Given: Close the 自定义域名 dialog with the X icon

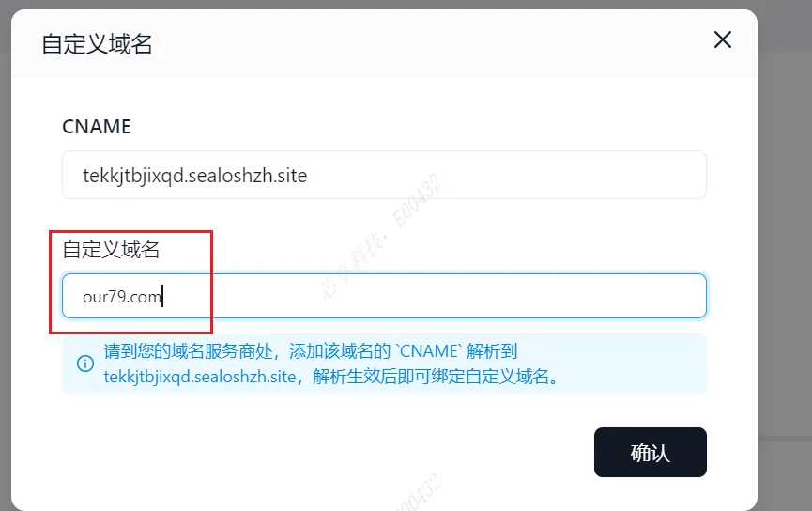Looking at the screenshot, I should [x=723, y=39].
